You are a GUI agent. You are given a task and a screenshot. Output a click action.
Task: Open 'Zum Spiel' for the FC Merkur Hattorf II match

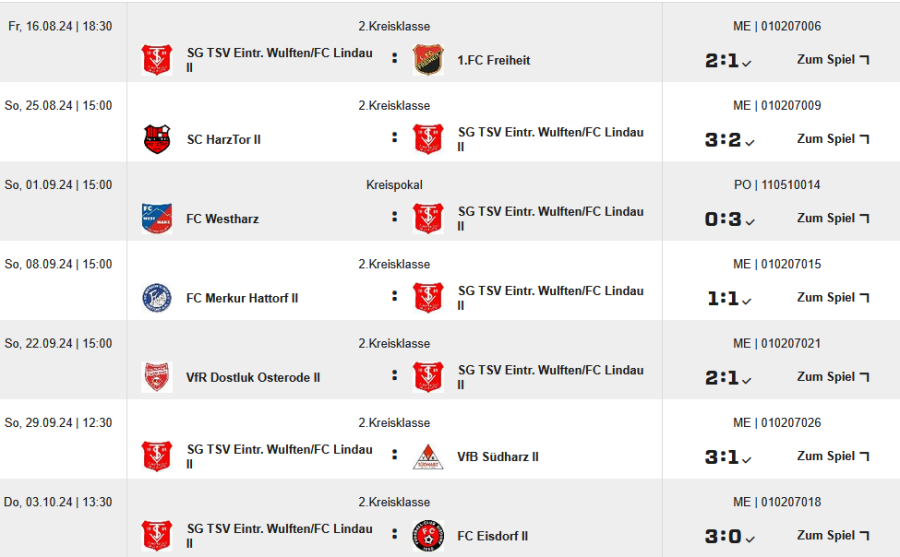pos(832,297)
